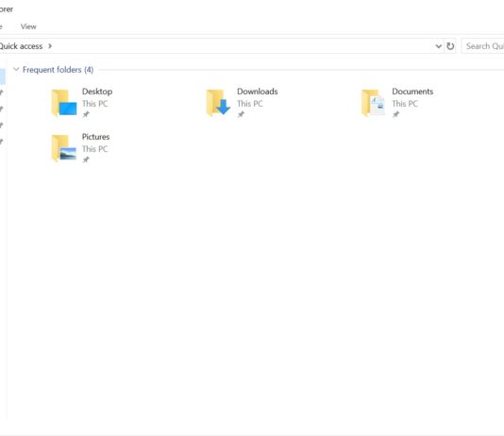Open the View ribbon tab
504x436 pixels.
tap(28, 26)
